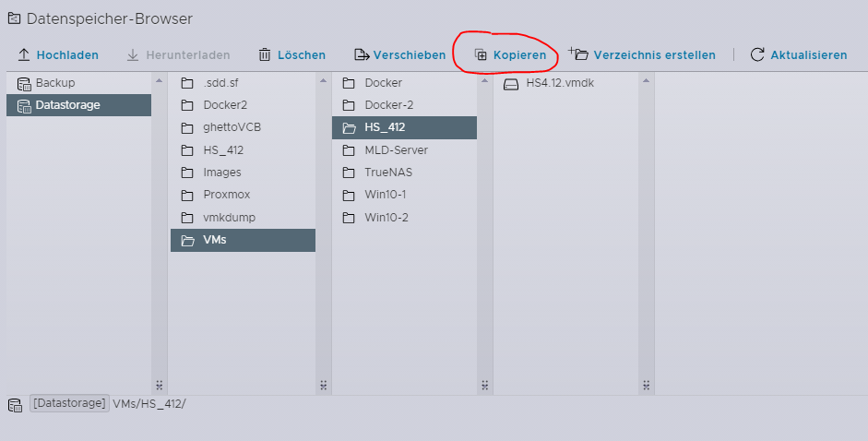Screen dimensions: 868x441
Task: Click the Aktualisieren refresh icon
Action: click(757, 55)
